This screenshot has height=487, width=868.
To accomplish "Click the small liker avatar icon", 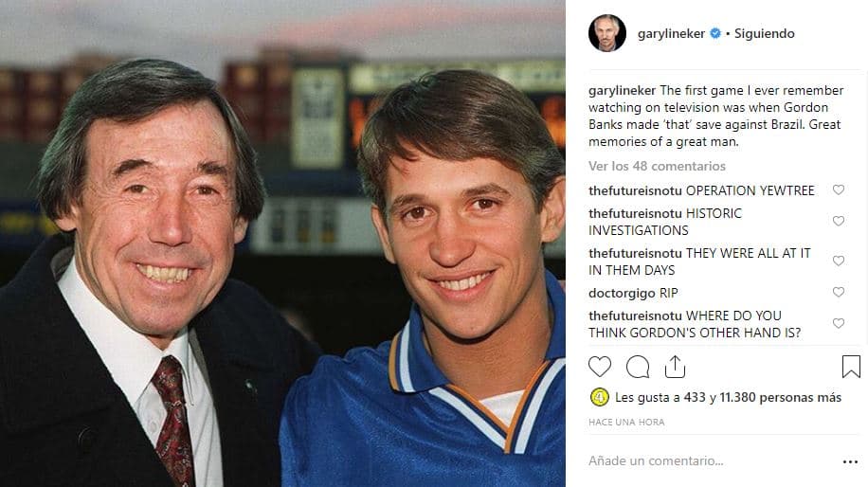I will coord(599,397).
